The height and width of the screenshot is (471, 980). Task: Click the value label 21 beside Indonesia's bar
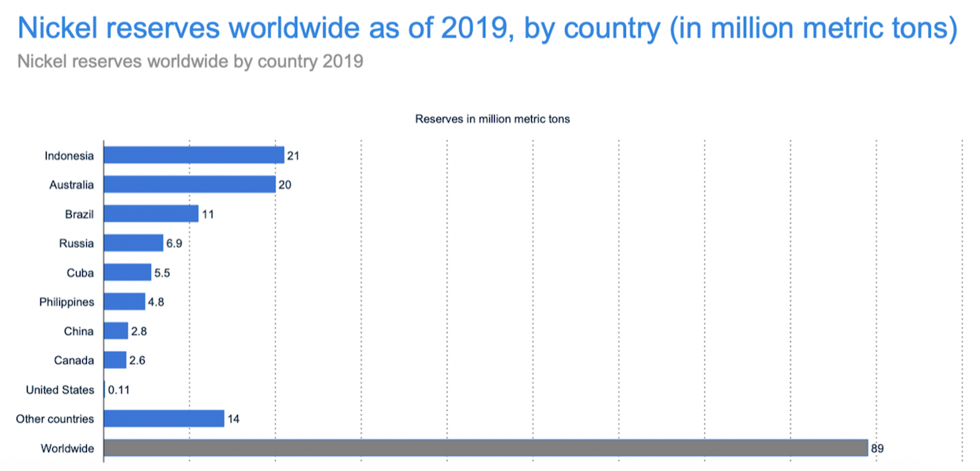pyautogui.click(x=292, y=155)
